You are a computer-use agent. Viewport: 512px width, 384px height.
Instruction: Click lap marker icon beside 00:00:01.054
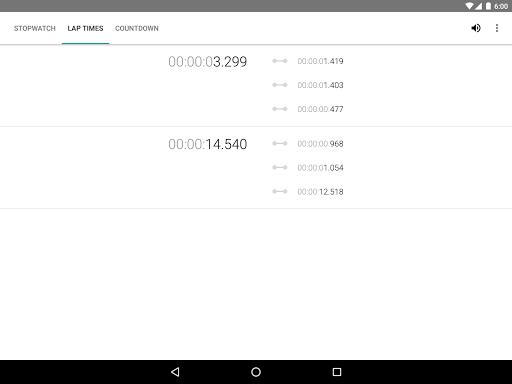point(280,167)
